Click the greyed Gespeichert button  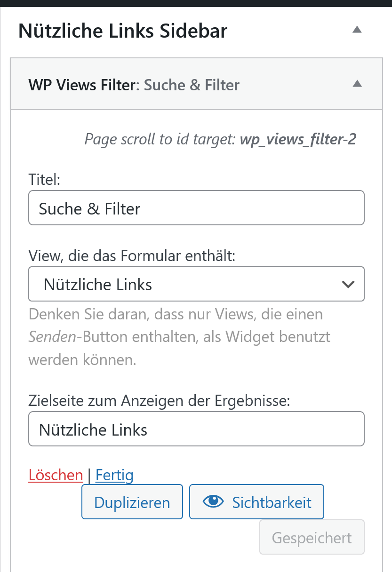point(312,537)
